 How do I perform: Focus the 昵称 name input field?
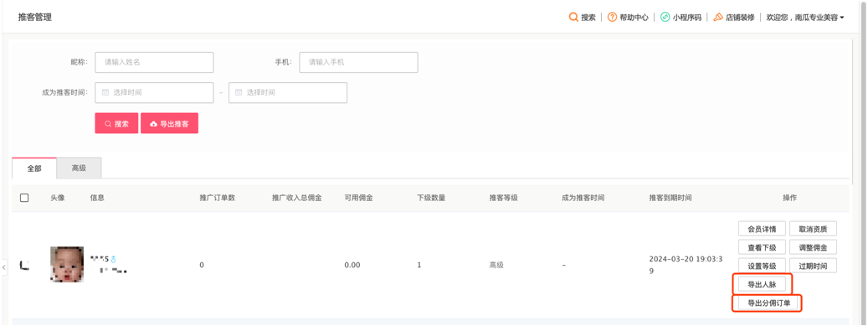coord(155,62)
